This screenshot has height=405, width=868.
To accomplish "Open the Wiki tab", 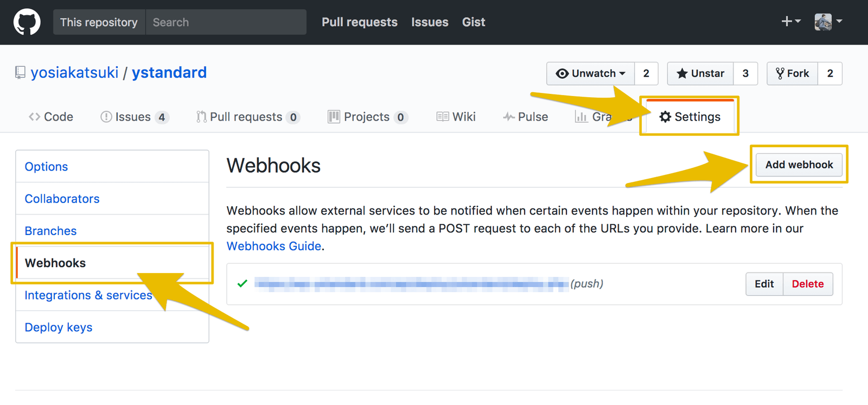I will pyautogui.click(x=456, y=117).
